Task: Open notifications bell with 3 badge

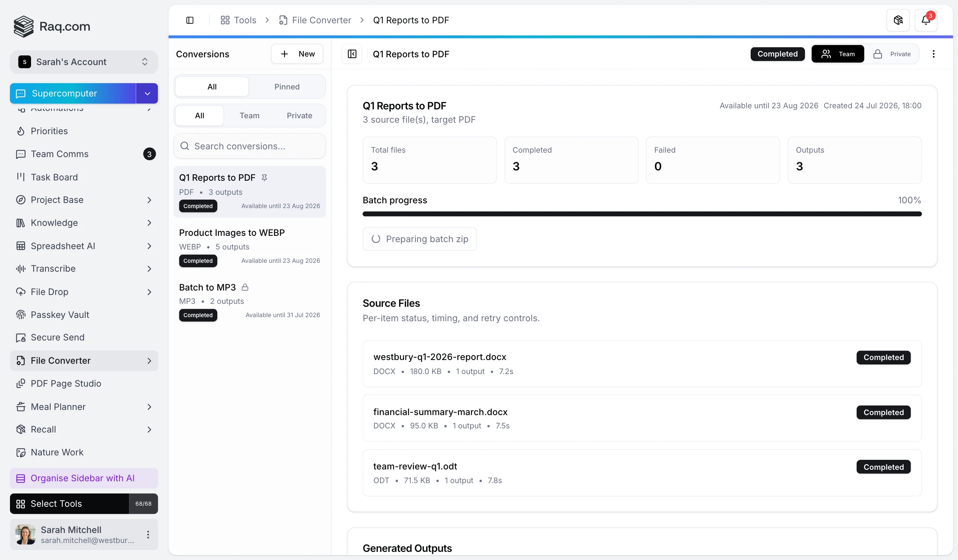Action: pos(926,20)
